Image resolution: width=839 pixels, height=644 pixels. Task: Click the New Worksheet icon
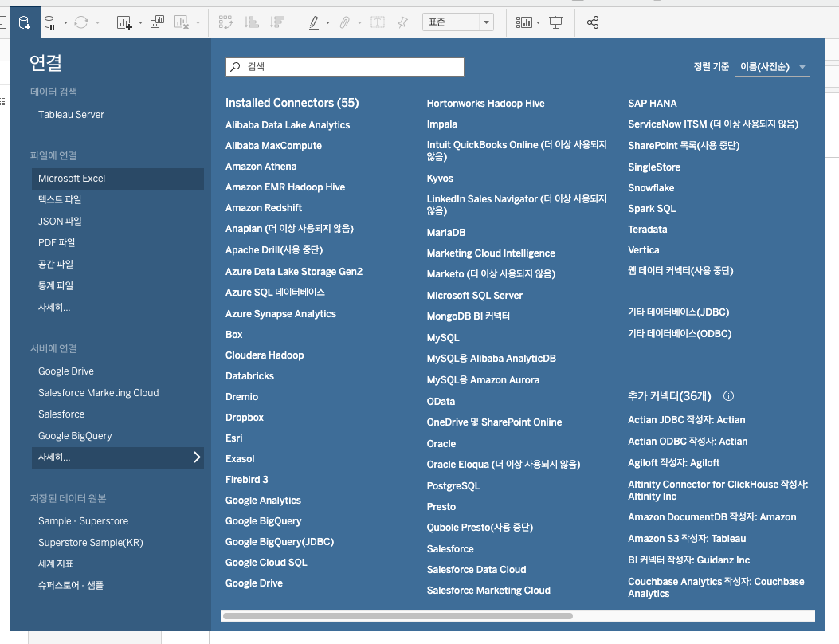click(124, 22)
